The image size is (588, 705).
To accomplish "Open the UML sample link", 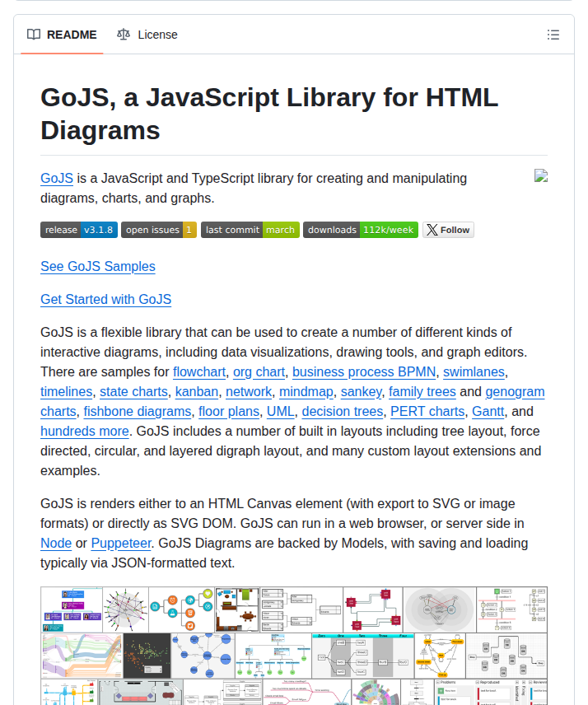I will [281, 412].
